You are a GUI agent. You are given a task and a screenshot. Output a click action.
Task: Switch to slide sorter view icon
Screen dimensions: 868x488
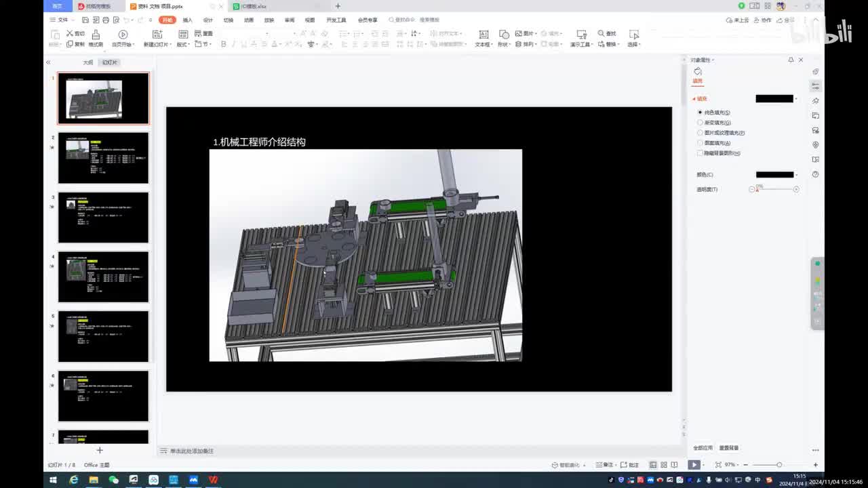pos(664,465)
